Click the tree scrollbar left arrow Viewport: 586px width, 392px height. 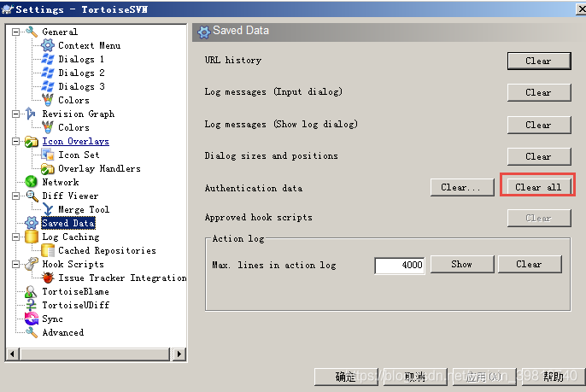click(x=12, y=354)
